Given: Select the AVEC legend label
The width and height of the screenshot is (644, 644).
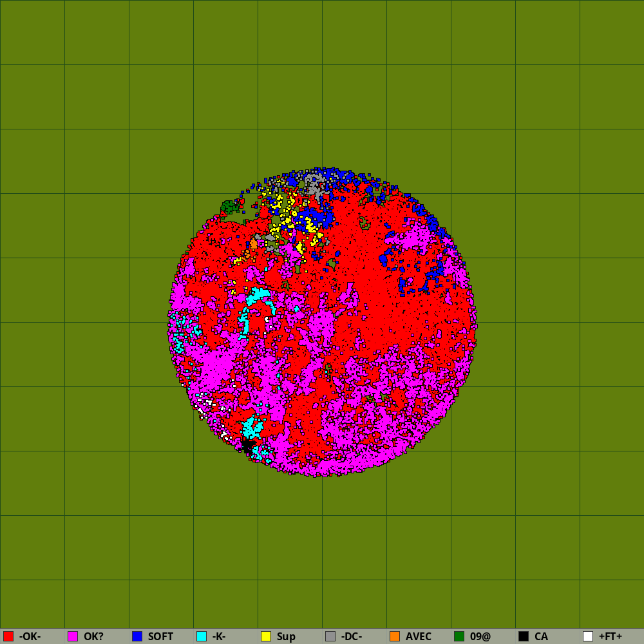Looking at the screenshot, I should click(419, 637).
